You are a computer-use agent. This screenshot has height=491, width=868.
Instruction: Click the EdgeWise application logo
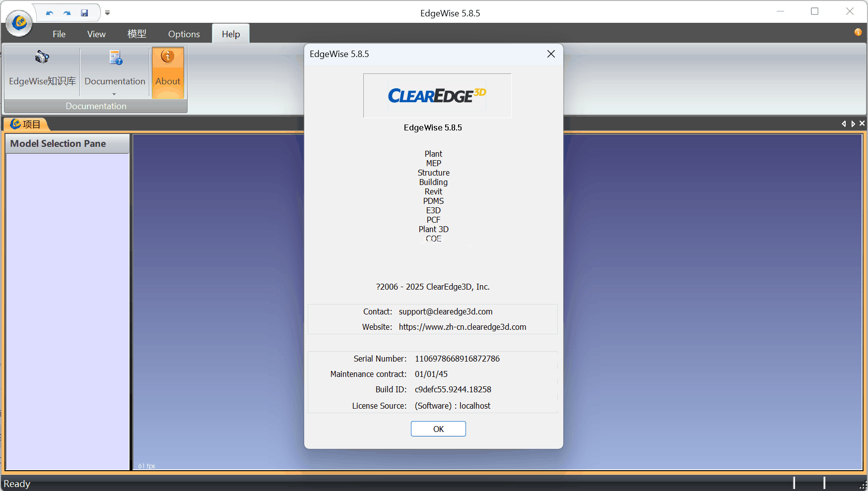tap(18, 23)
